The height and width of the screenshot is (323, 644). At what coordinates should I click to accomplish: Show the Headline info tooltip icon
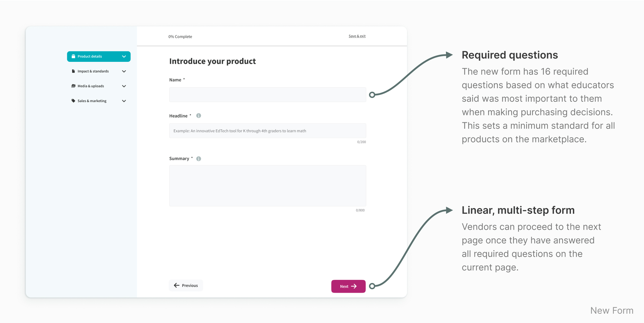tap(199, 116)
